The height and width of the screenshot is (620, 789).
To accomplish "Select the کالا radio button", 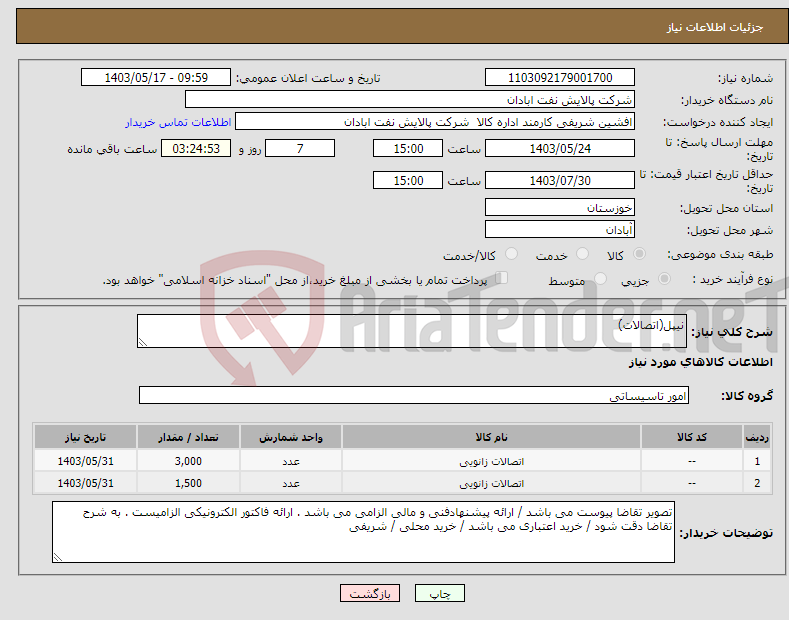I will 639,254.
